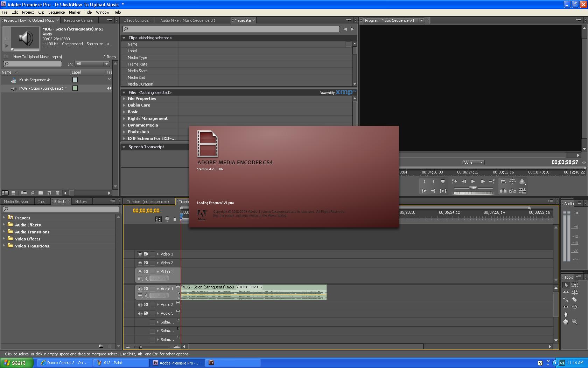Switch to the Resource Central tab

click(x=79, y=20)
